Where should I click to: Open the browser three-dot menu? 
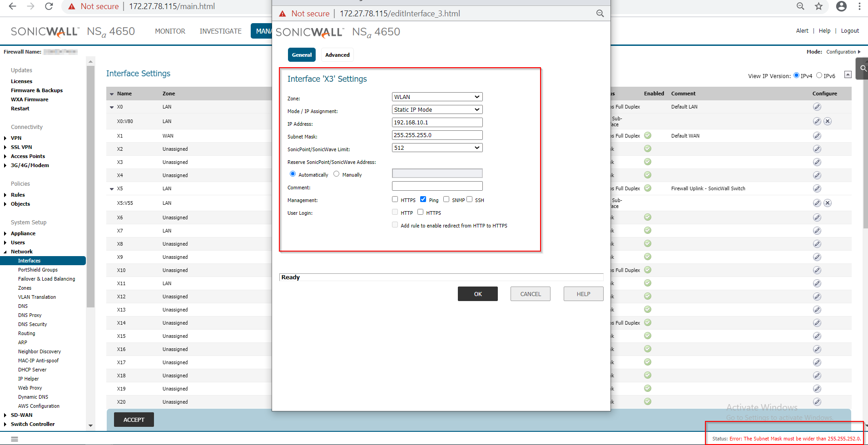859,6
